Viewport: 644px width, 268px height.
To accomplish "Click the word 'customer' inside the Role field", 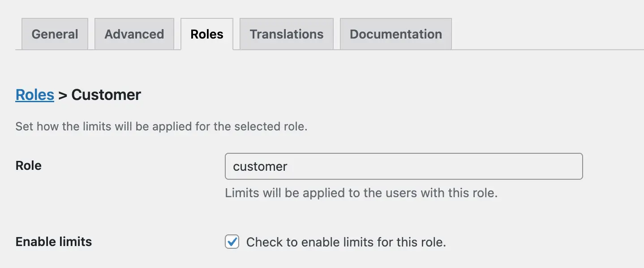I will (260, 167).
